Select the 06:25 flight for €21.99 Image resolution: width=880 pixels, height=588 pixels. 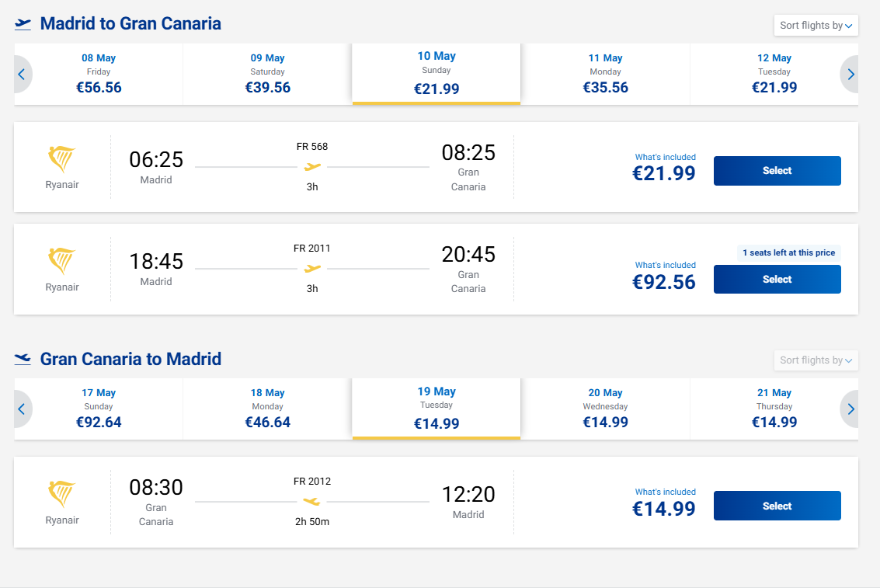[777, 171]
